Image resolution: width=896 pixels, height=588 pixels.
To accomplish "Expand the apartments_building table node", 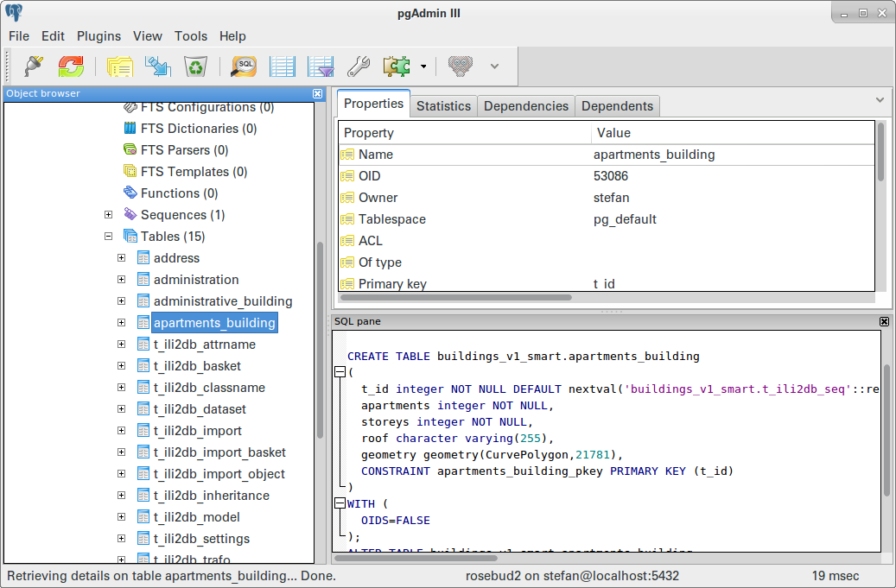I will point(121,323).
